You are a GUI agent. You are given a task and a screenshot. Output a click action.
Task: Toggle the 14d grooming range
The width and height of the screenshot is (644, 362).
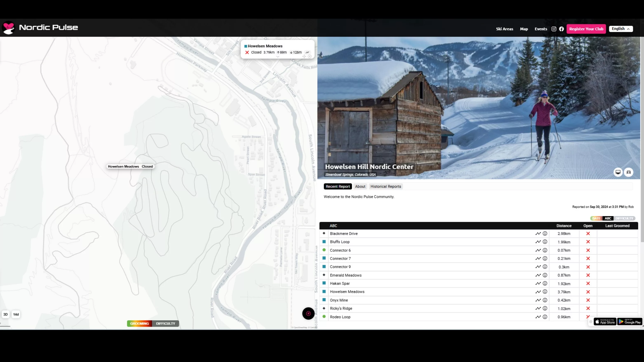[x=16, y=314]
